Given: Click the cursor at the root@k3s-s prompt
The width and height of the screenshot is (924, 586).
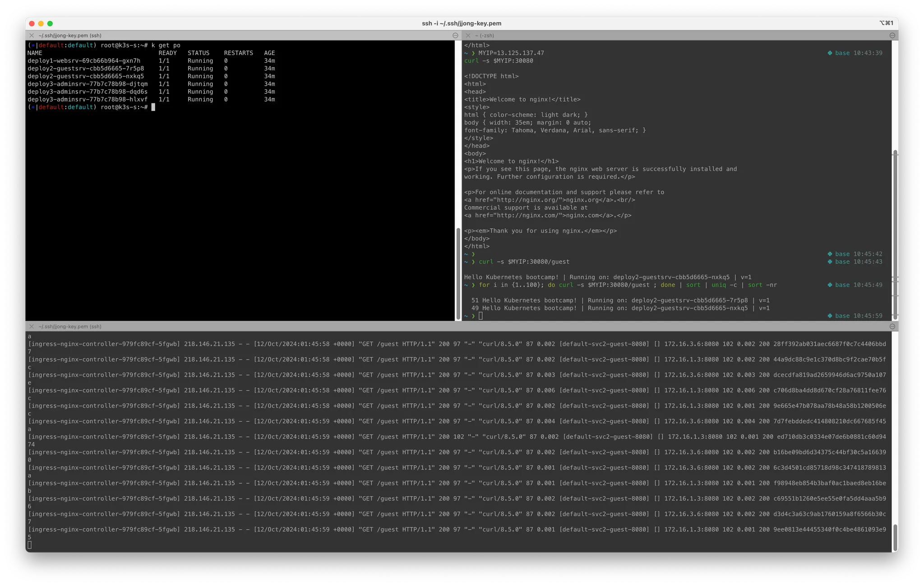Looking at the screenshot, I should pos(153,107).
